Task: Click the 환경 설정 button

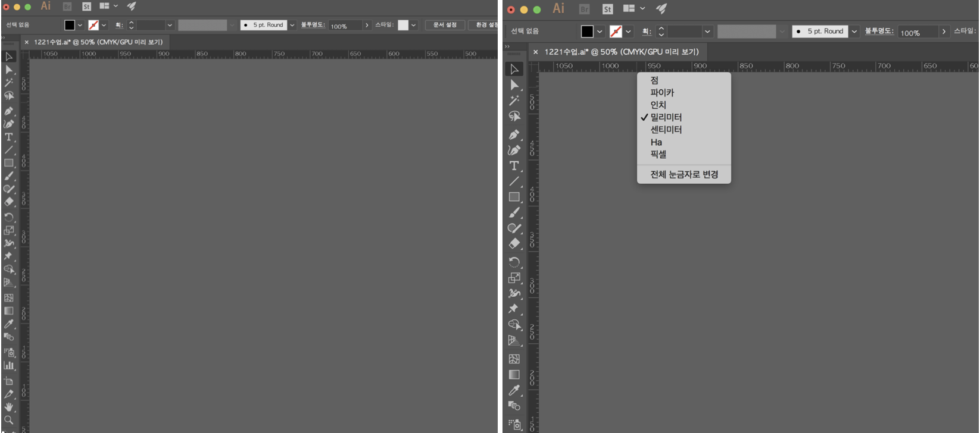Action: tap(484, 25)
